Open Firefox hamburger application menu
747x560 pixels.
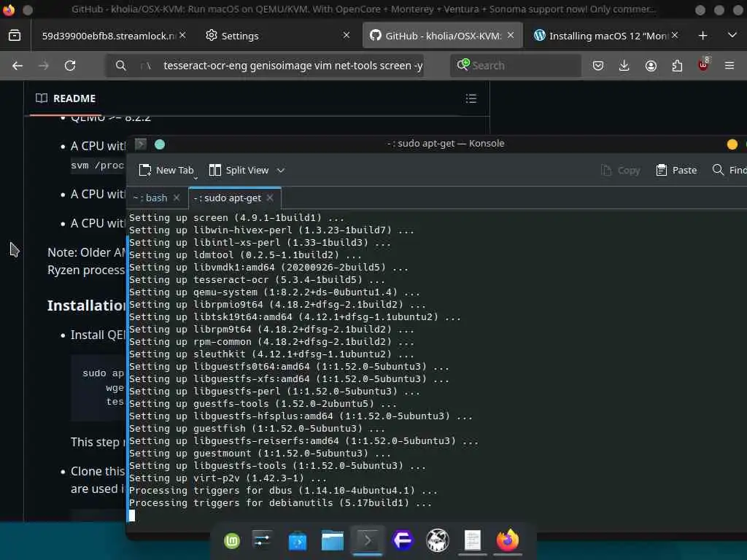coord(729,66)
